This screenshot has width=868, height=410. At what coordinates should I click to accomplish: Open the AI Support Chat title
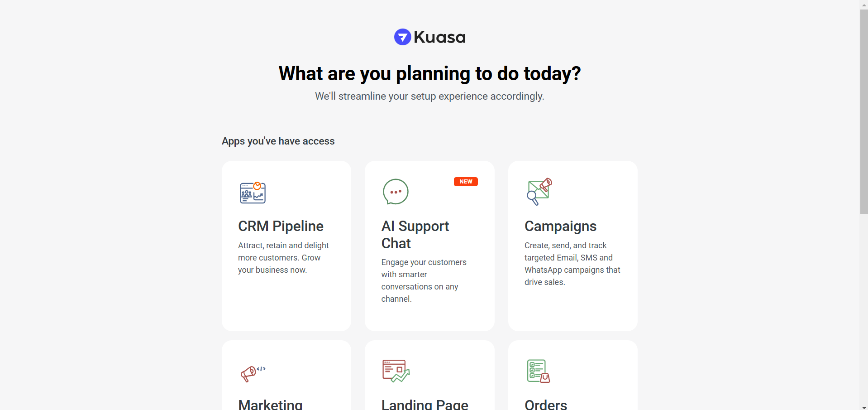pyautogui.click(x=415, y=235)
